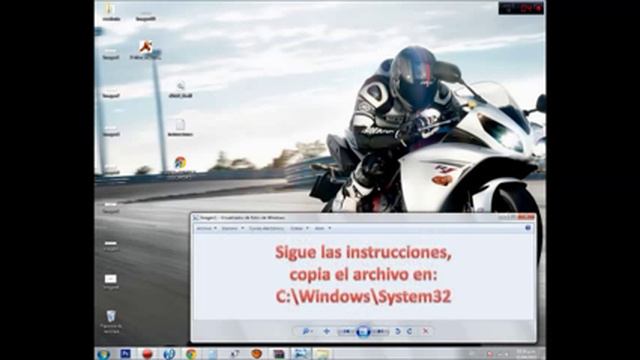The height and width of the screenshot is (360, 640).
Task: Open Photoshop from the taskbar
Action: coord(125,353)
